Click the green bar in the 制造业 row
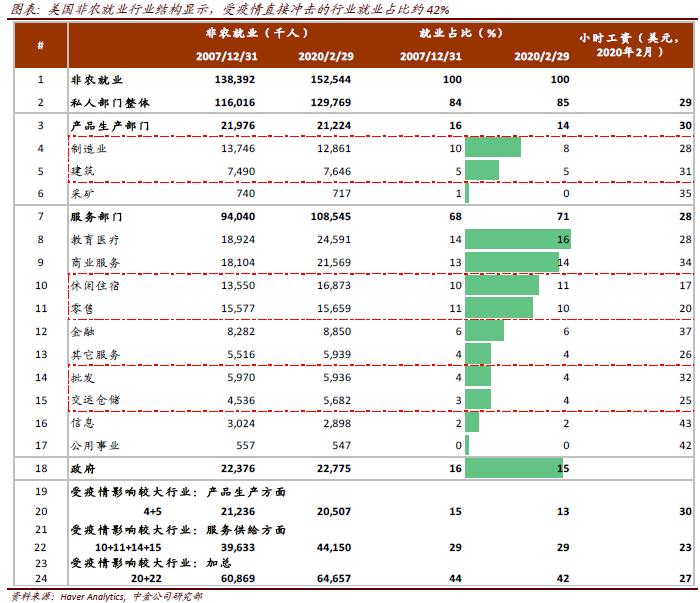700x603 pixels. coord(492,148)
